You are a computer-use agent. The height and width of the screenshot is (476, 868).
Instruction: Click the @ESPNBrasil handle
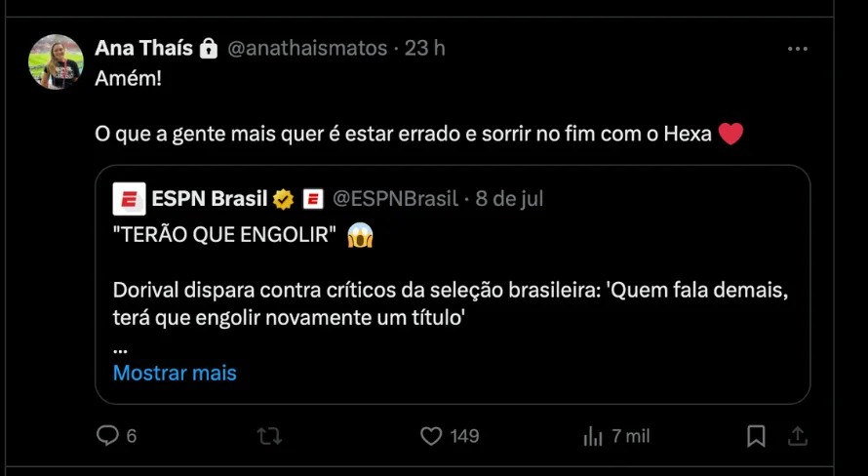coord(395,199)
